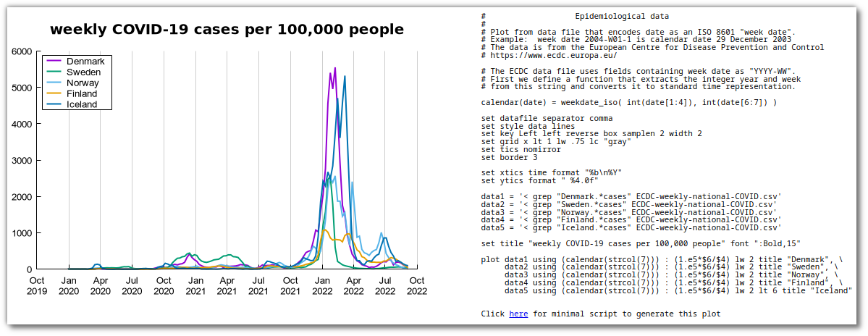Click the "Oct 2019" x-axis tick label
The width and height of the screenshot is (868, 336).
(x=37, y=285)
